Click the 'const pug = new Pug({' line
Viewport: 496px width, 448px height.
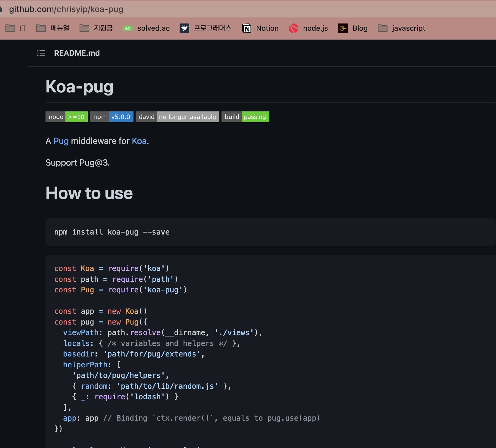[x=101, y=322]
